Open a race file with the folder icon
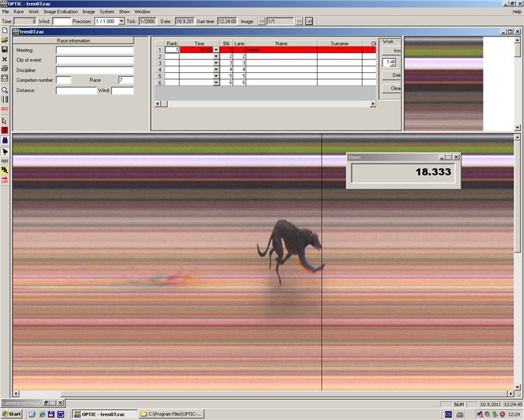Image resolution: width=524 pixels, height=420 pixels. (5, 40)
